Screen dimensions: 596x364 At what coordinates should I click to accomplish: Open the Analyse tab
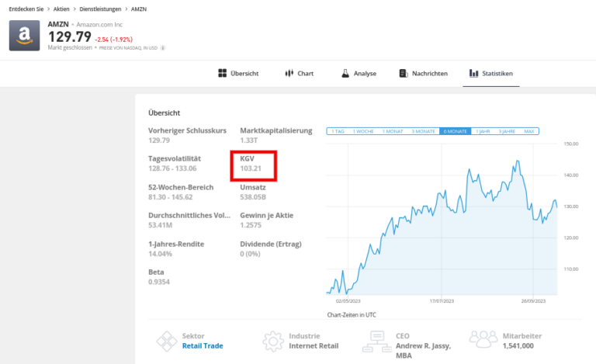(x=359, y=73)
